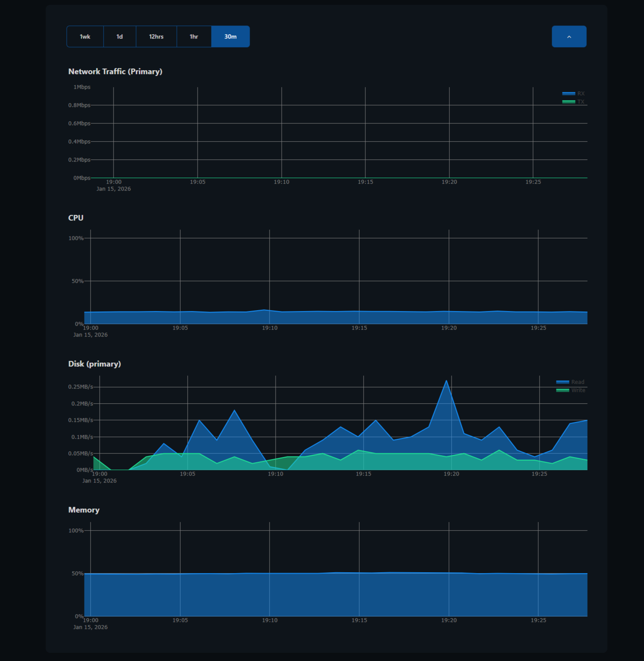Choose the 12hrs time range
The width and height of the screenshot is (644, 661).
(x=156, y=37)
